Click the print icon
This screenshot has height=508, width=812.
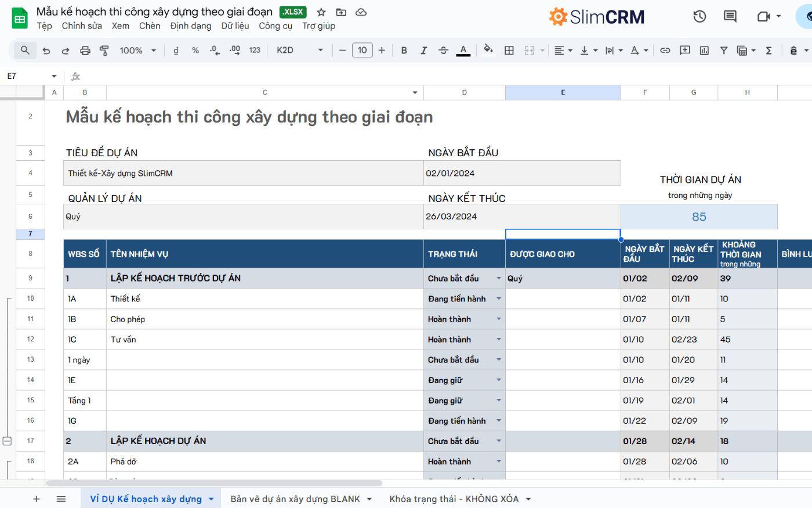coord(85,51)
